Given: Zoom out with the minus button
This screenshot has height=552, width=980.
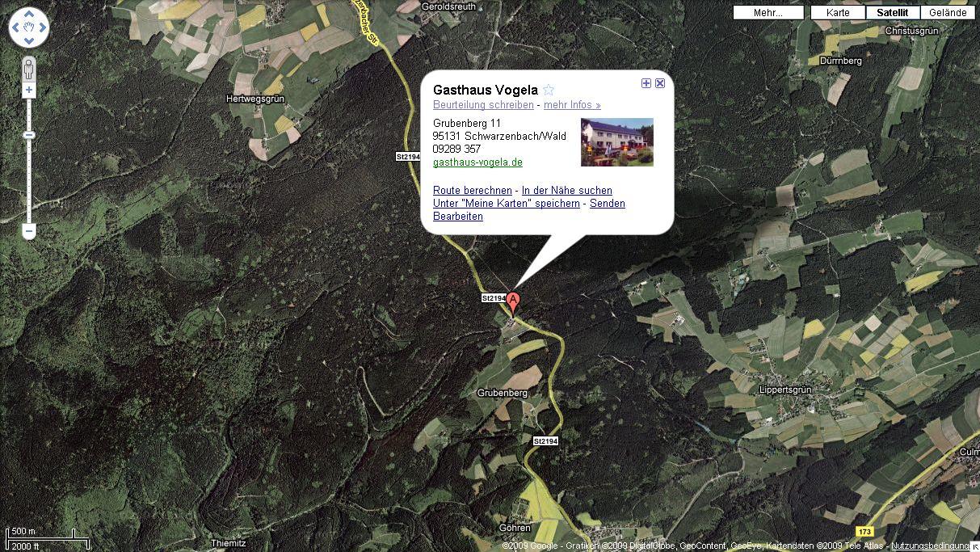Looking at the screenshot, I should pos(29,232).
